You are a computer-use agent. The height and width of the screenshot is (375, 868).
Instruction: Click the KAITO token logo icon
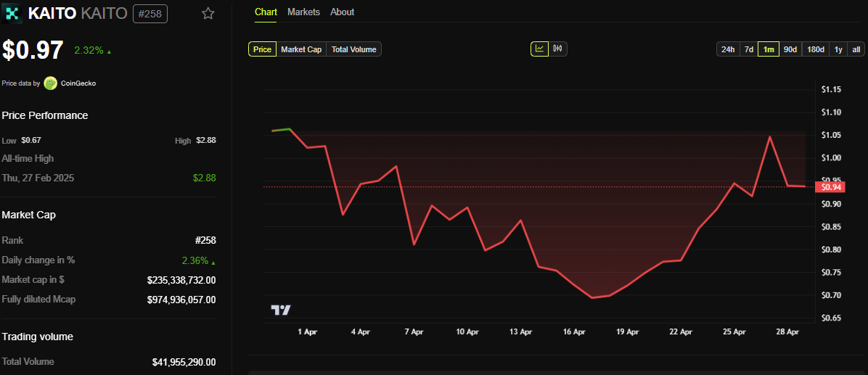coord(12,14)
